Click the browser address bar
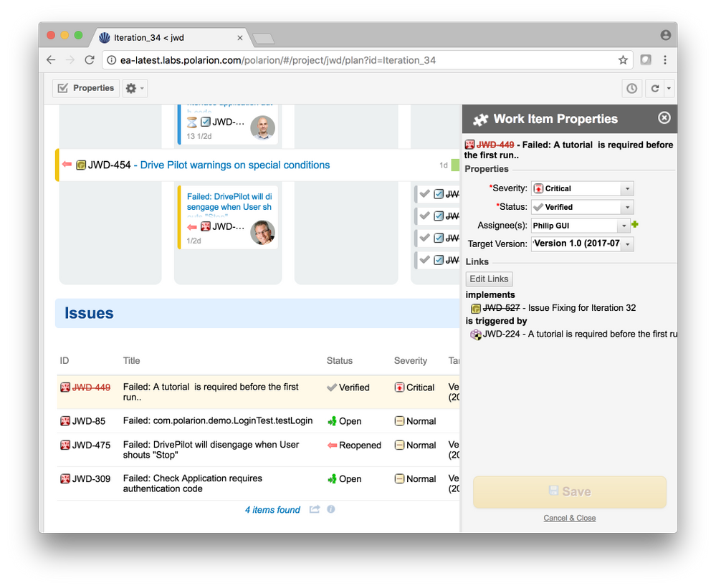The image size is (716, 588). (x=358, y=60)
